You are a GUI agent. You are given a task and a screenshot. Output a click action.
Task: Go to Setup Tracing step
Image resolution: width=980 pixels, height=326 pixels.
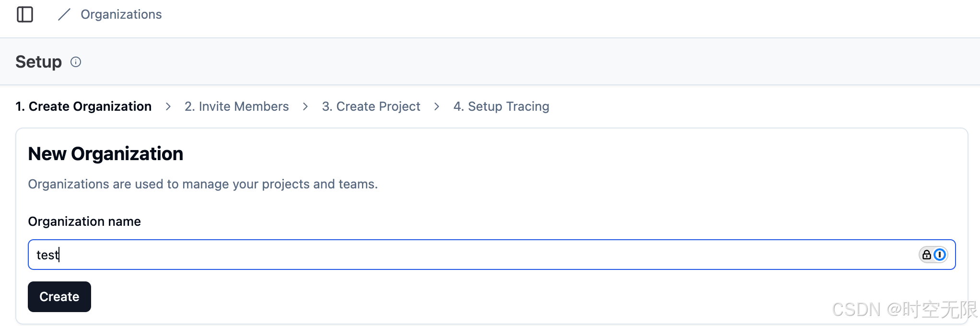[502, 106]
